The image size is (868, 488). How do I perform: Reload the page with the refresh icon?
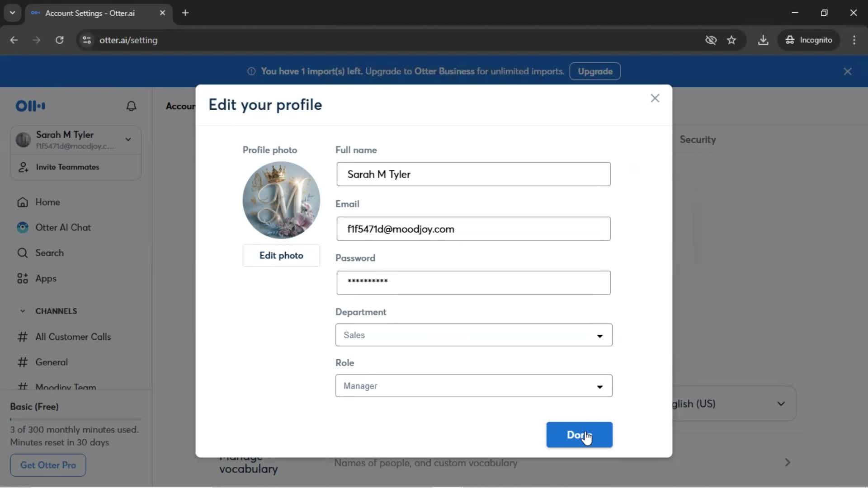tap(59, 40)
